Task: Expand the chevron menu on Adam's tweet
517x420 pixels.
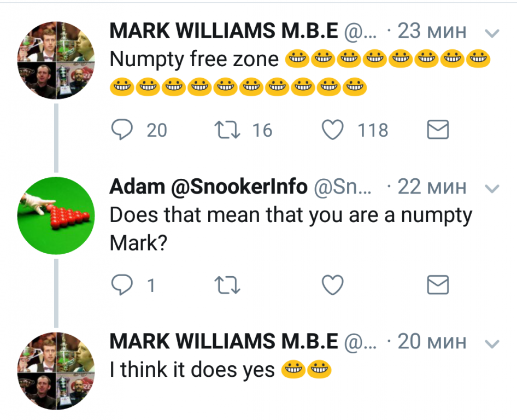Action: pyautogui.click(x=492, y=189)
